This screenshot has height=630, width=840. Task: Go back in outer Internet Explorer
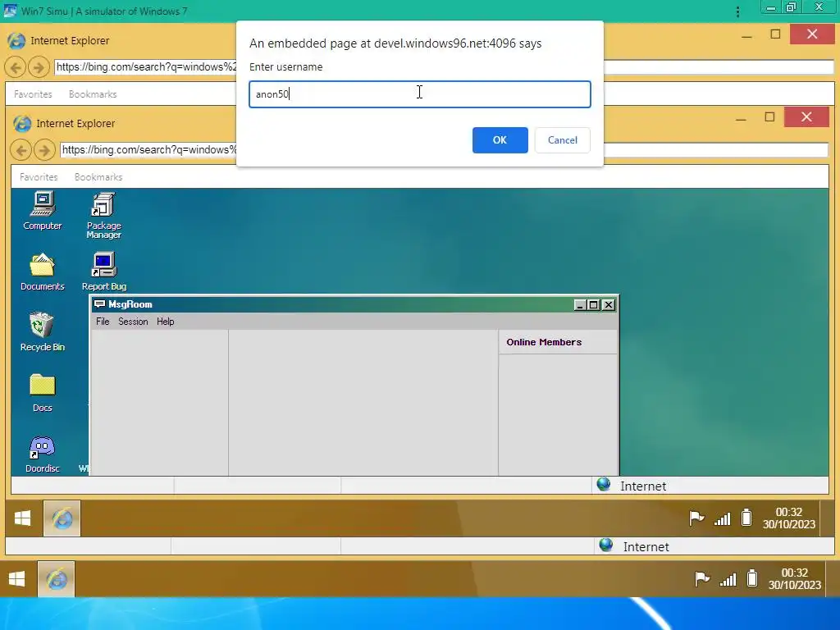pyautogui.click(x=16, y=67)
